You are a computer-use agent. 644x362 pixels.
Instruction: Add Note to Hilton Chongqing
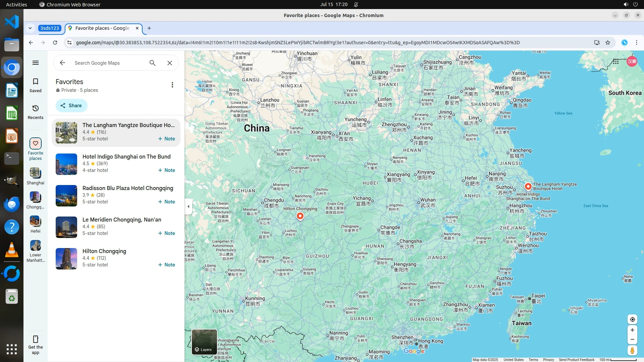[x=167, y=265]
